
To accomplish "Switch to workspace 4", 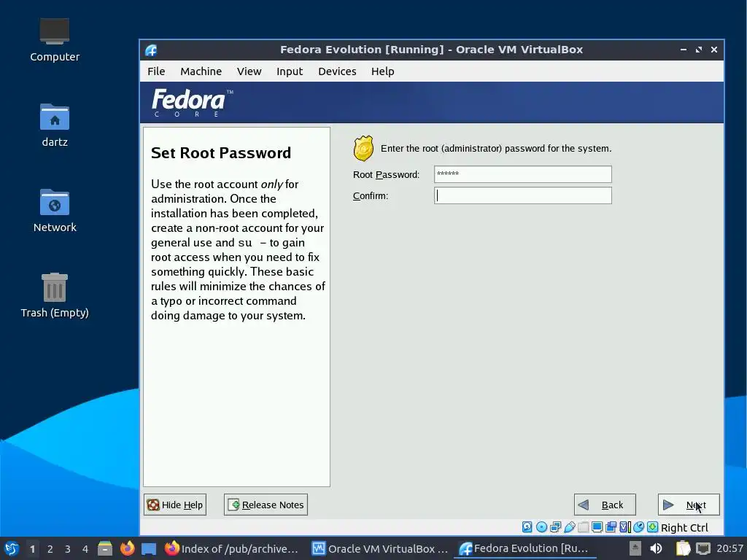I will point(85,549).
